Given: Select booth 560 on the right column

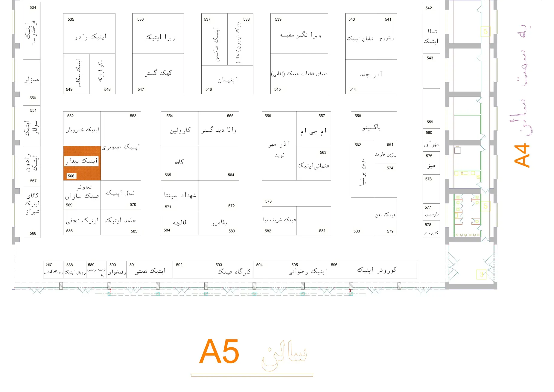Looking at the screenshot, I should pos(431,141).
